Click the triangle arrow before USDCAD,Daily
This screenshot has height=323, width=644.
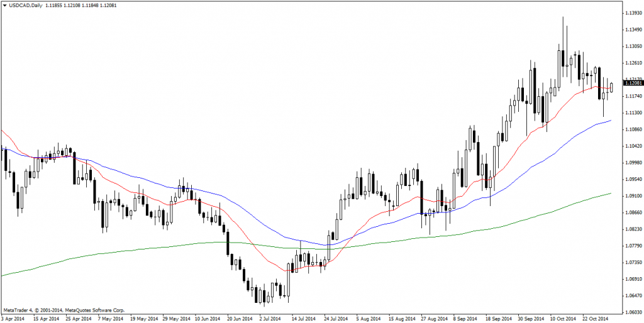tap(4, 5)
